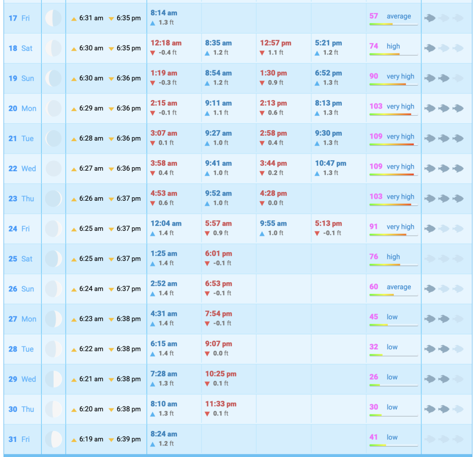Select the 18 Sat date label

click(x=21, y=48)
